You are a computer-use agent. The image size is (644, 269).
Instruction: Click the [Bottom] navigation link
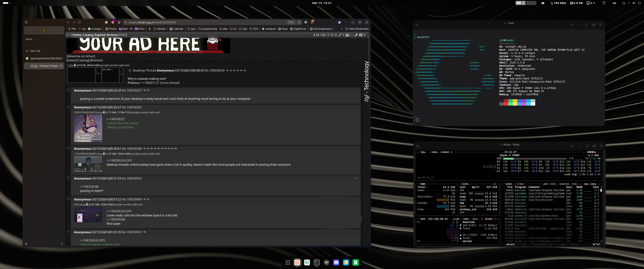pos(96,60)
